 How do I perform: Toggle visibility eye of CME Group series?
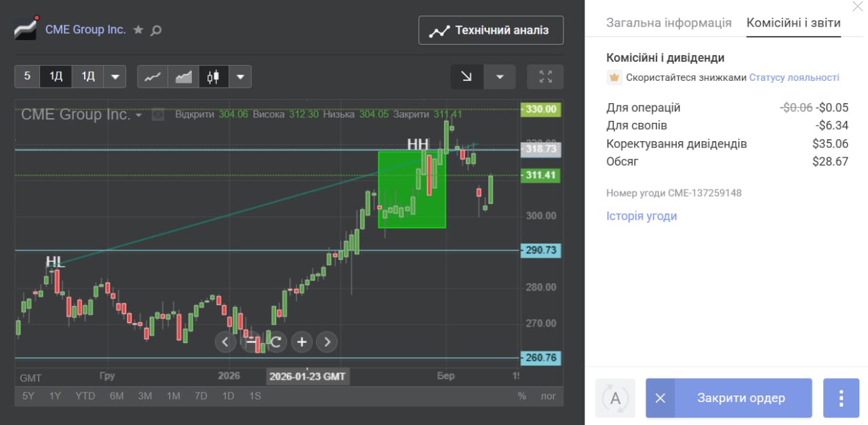[x=158, y=115]
